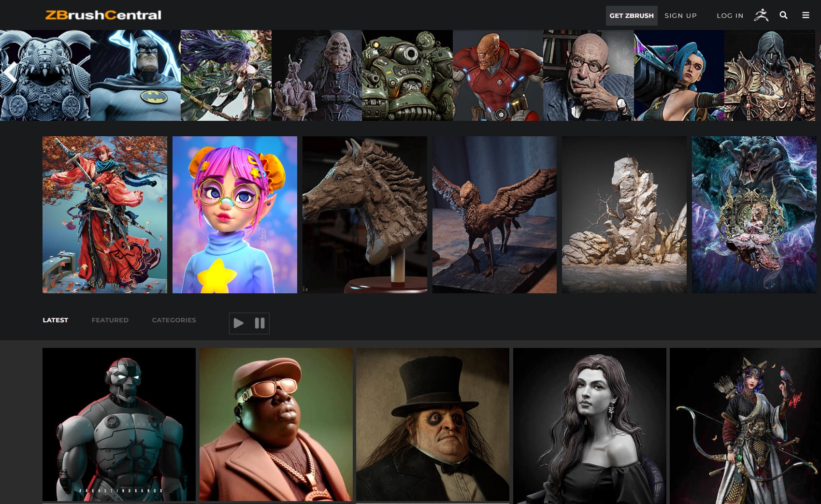Click the winged griffin sculpture thumbnail
The width and height of the screenshot is (821, 504).
pyautogui.click(x=494, y=215)
